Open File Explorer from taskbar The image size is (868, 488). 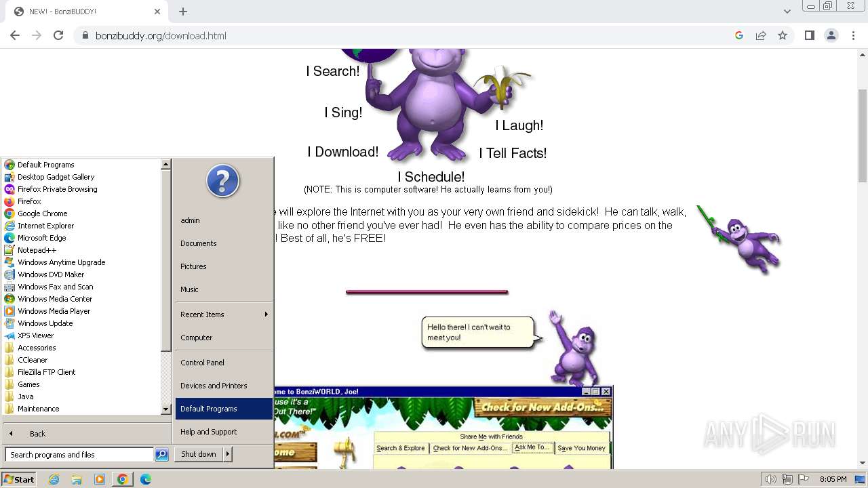tap(77, 479)
